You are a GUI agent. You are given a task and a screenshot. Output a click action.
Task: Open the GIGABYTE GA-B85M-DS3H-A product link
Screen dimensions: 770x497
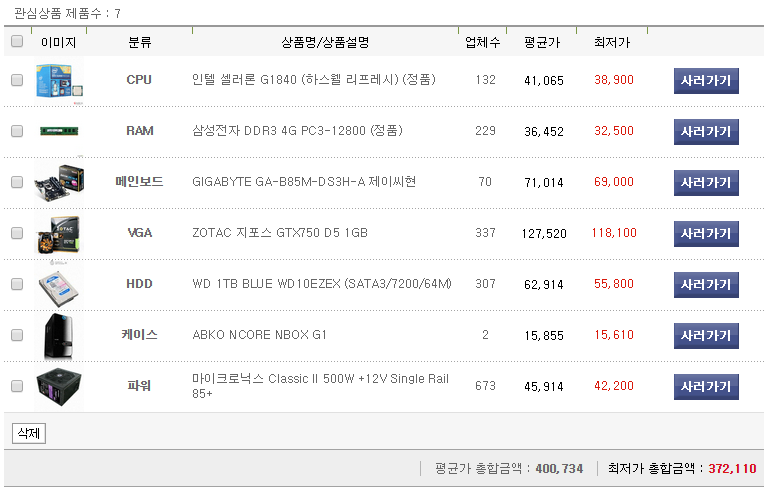(303, 182)
